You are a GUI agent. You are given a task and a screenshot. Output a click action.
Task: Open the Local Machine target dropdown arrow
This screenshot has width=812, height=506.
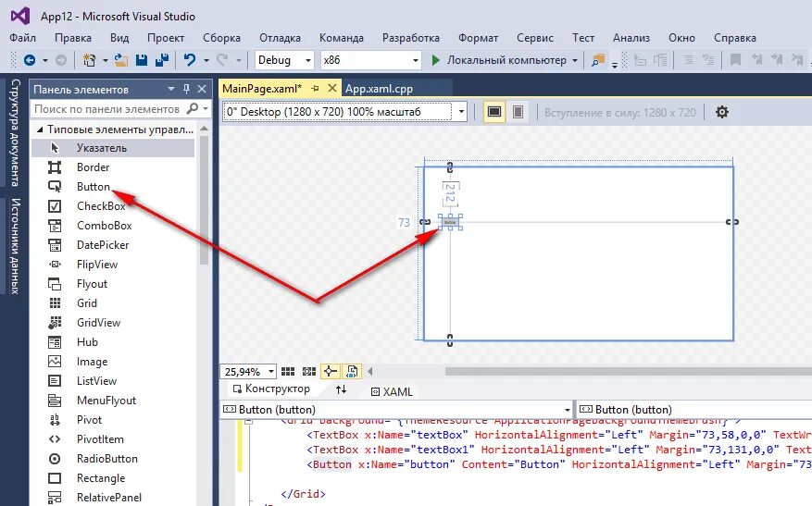[x=574, y=60]
